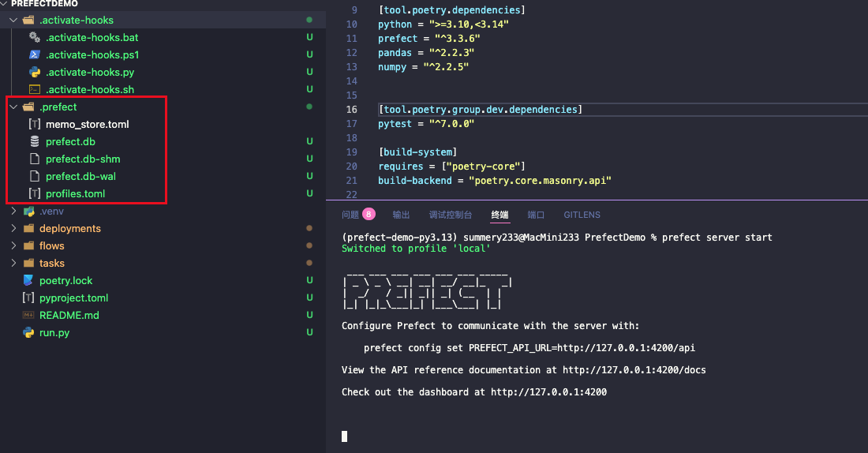Click the database icon of prefect.db

click(x=34, y=141)
